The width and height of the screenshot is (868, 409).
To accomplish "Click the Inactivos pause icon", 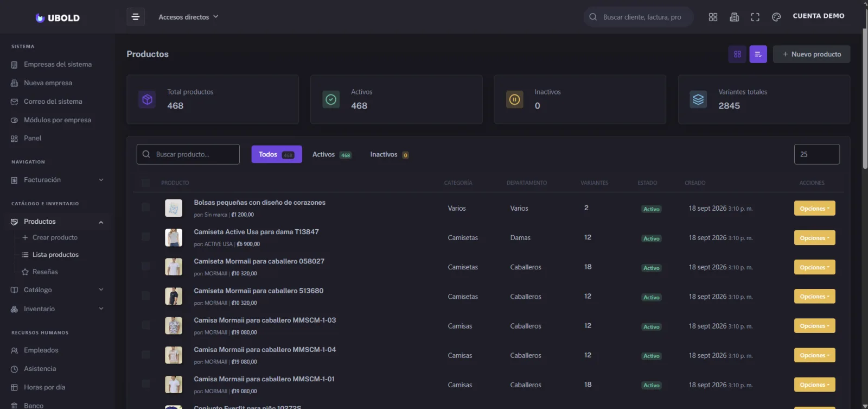I will [x=514, y=99].
